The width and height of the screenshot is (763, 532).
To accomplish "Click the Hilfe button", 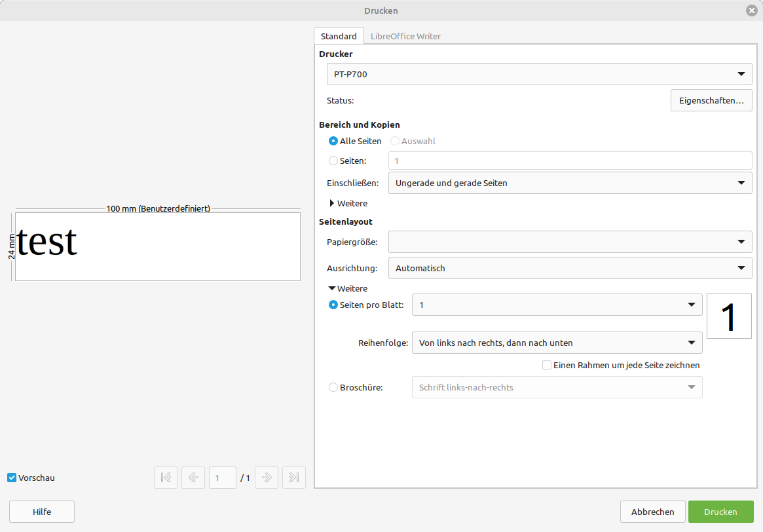I will pyautogui.click(x=42, y=512).
